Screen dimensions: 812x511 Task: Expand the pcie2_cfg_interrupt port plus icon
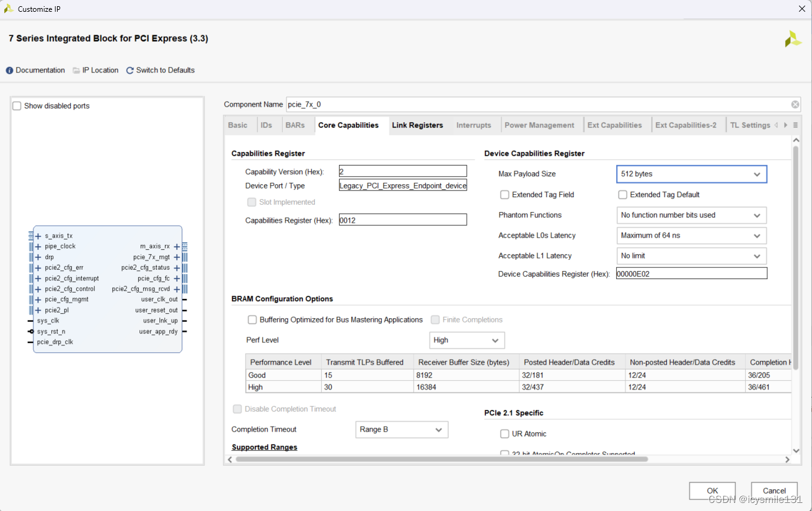tap(38, 279)
